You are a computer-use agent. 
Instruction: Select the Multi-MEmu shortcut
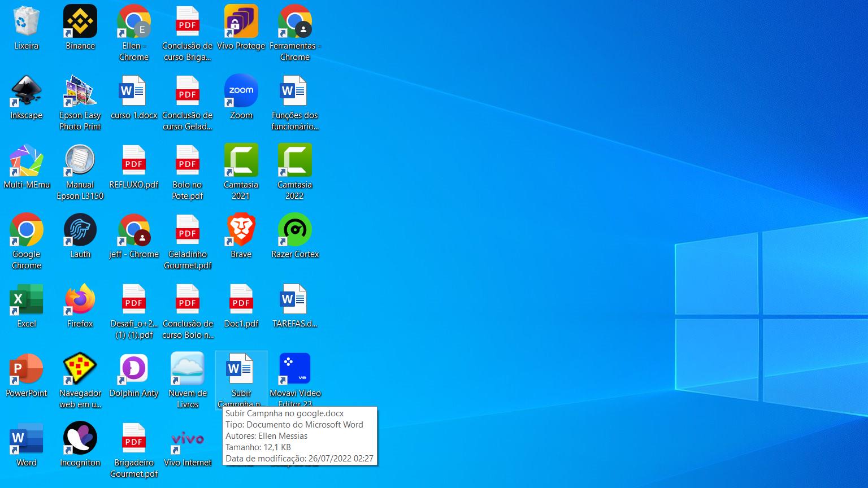(x=26, y=160)
